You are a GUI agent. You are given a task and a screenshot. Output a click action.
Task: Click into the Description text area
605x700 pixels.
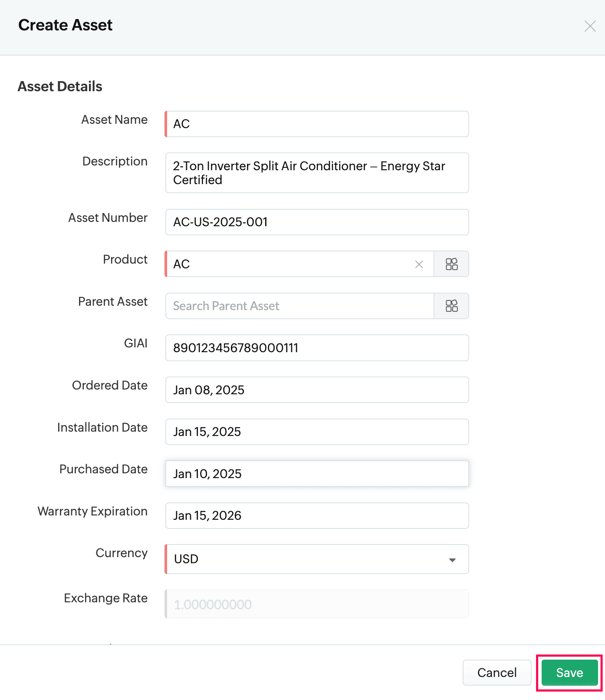[317, 173]
